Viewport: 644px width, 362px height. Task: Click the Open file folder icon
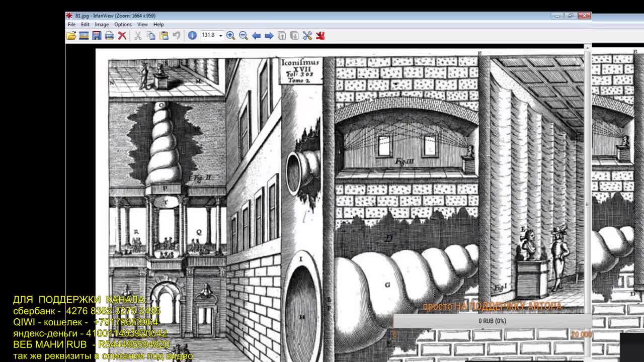(71, 36)
